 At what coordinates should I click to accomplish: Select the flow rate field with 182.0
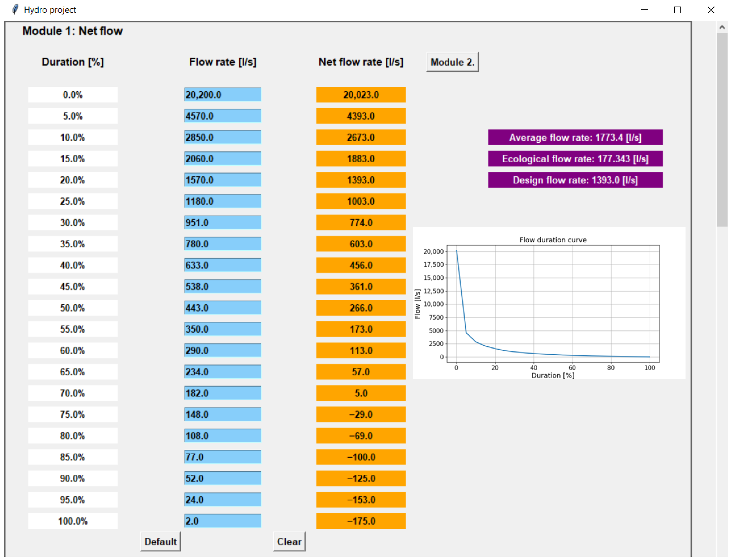pos(222,393)
